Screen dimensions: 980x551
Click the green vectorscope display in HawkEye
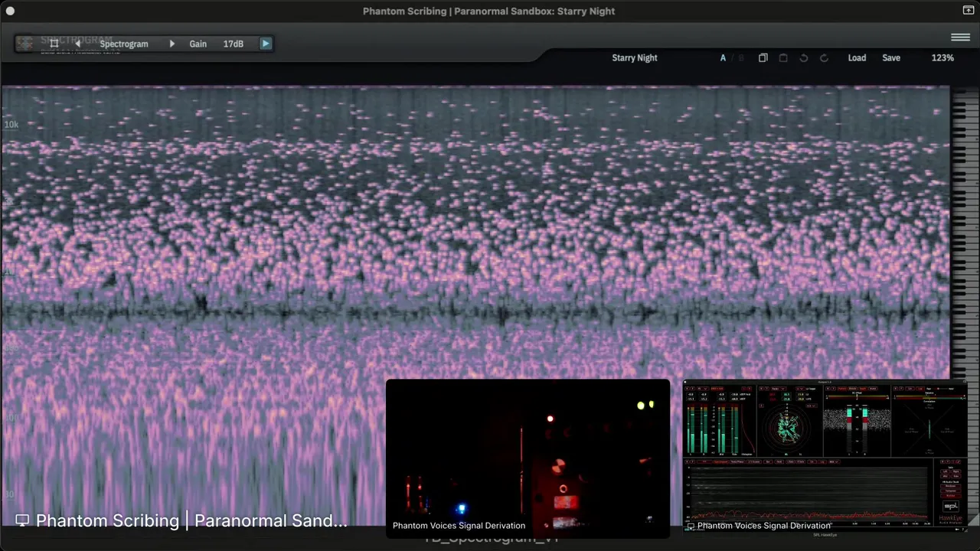pos(786,427)
